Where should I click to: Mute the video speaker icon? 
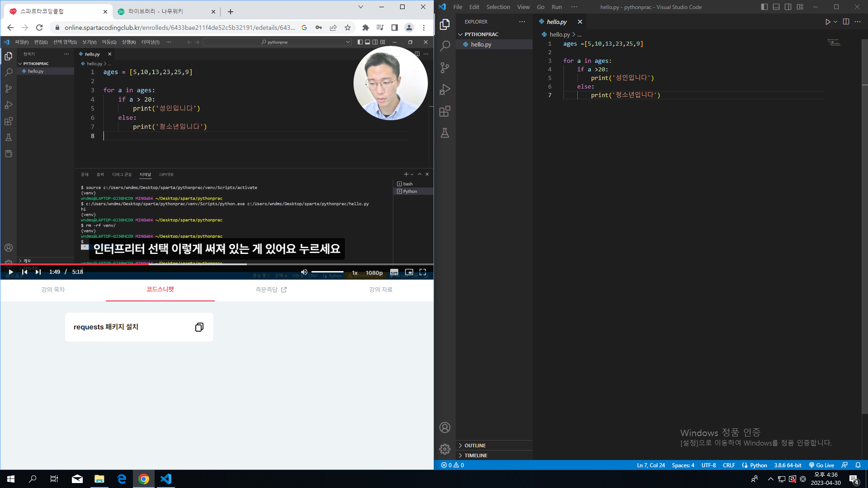[304, 272]
